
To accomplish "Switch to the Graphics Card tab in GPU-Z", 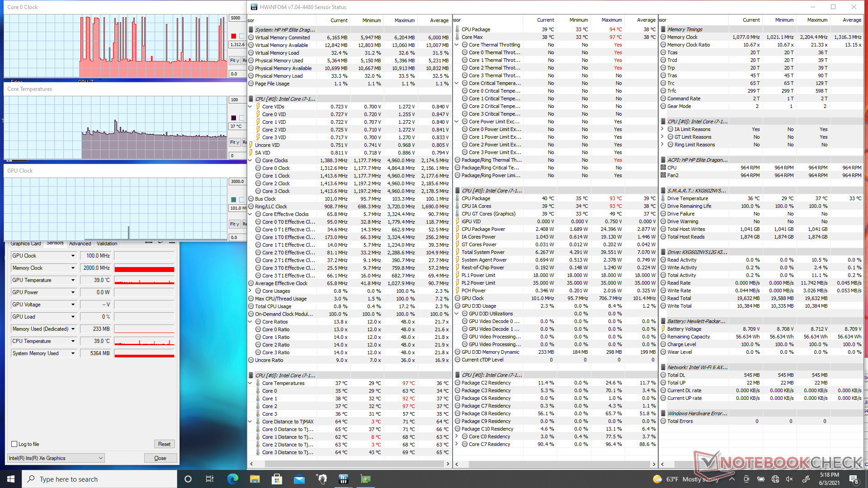I will [x=26, y=244].
